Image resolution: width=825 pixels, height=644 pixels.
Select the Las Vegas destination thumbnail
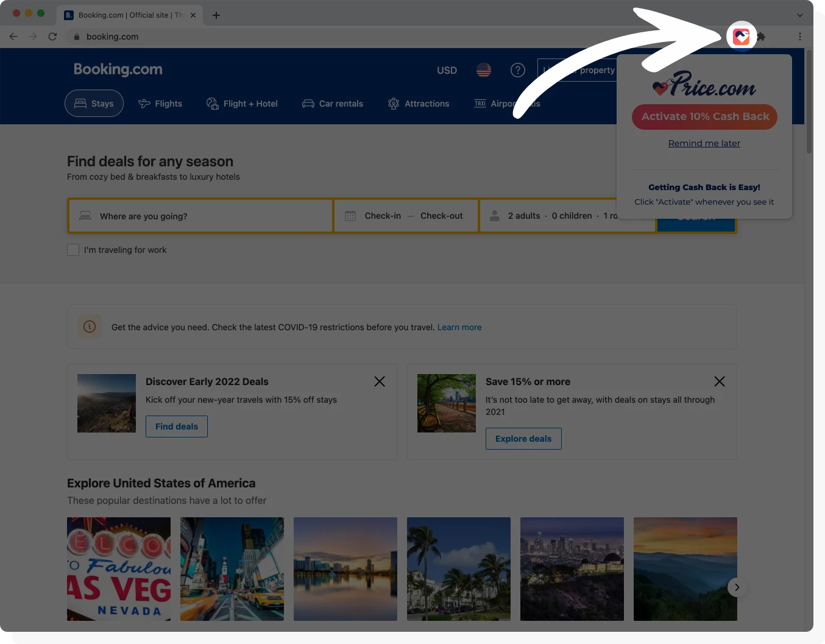(118, 568)
